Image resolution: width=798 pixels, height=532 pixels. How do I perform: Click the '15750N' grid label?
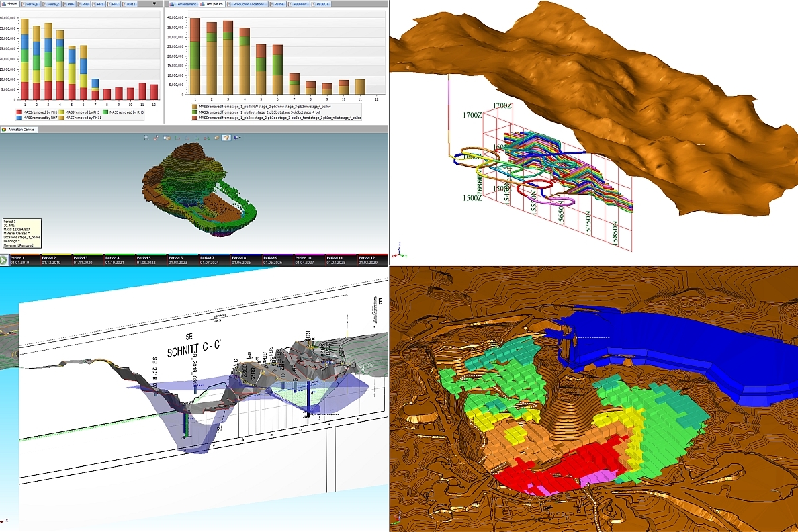click(588, 223)
